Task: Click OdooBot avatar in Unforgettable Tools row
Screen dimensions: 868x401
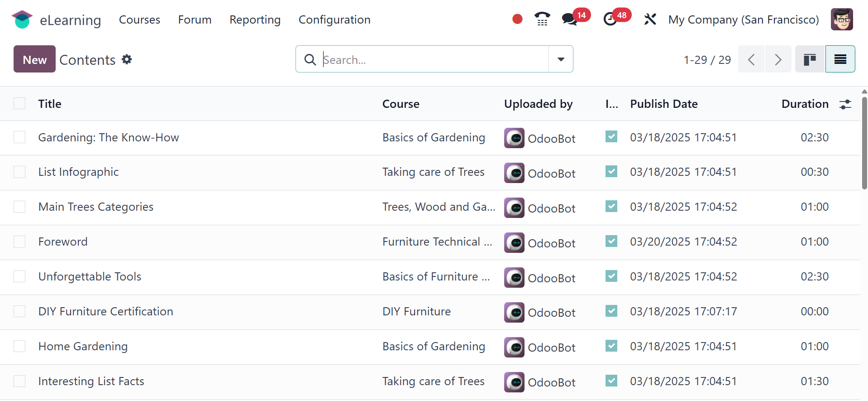Action: [x=514, y=278]
